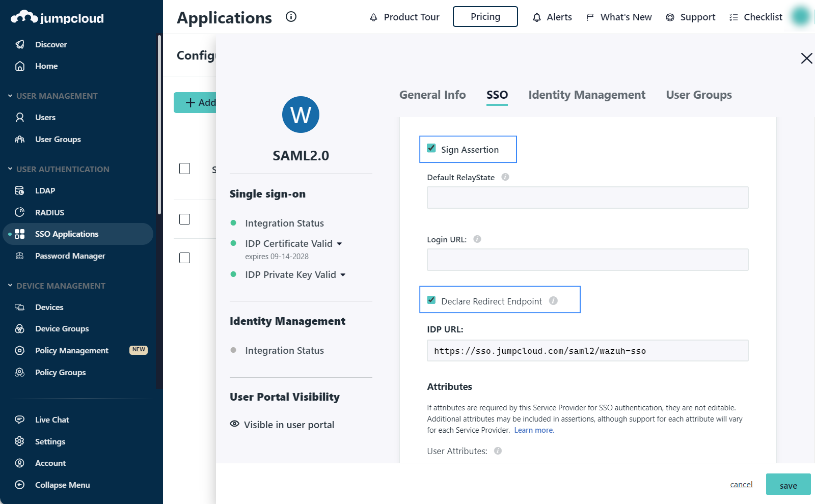This screenshot has height=504, width=815.
Task: Open Live Chat from the sidebar
Action: click(x=52, y=419)
